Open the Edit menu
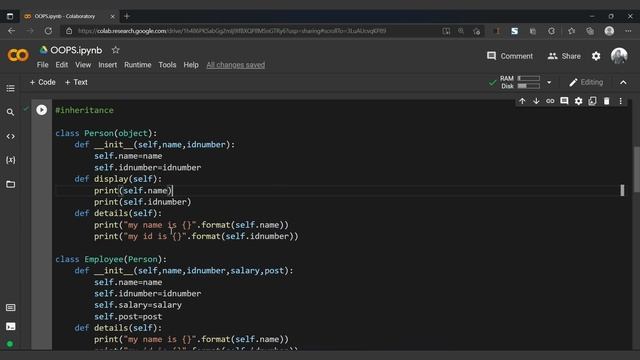This screenshot has width=640, height=360. (x=62, y=65)
